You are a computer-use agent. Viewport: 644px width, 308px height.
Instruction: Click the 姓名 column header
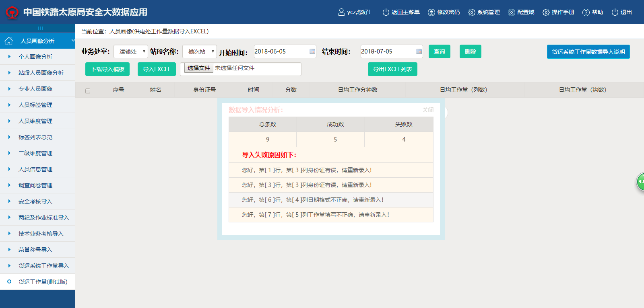[156, 90]
